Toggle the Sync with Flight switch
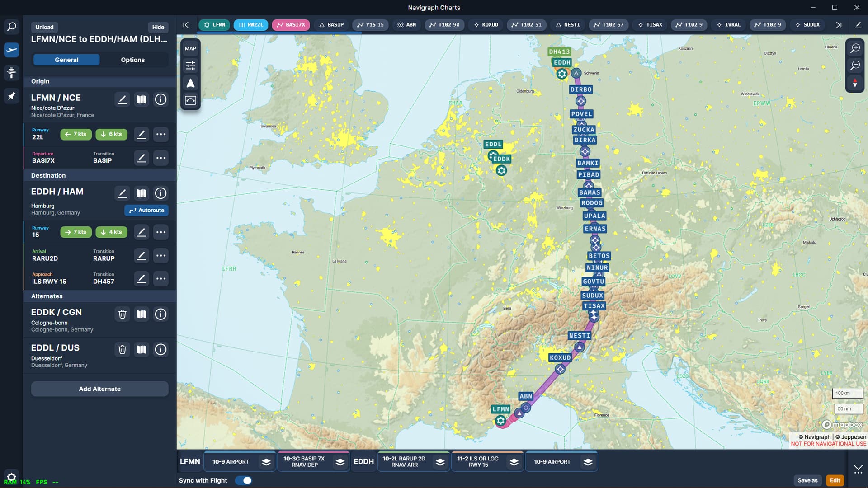The width and height of the screenshot is (868, 488). (244, 480)
